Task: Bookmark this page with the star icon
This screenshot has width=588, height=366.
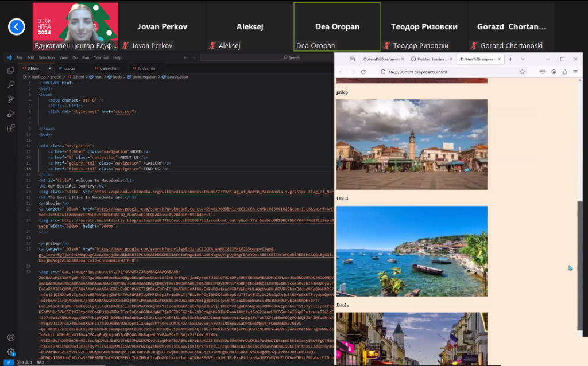Action: click(x=523, y=72)
